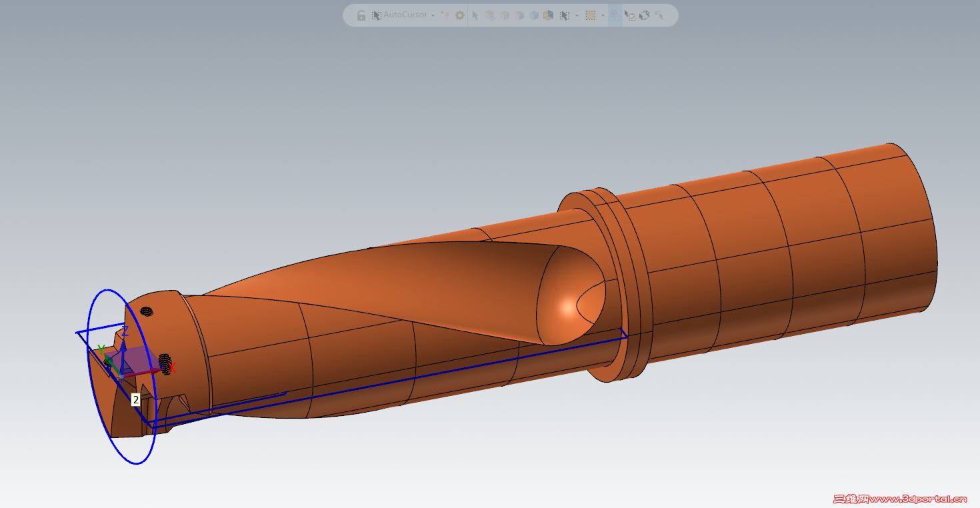Click the blue Z axis label on gnomon
Image resolution: width=980 pixels, height=508 pixels.
coord(125,331)
